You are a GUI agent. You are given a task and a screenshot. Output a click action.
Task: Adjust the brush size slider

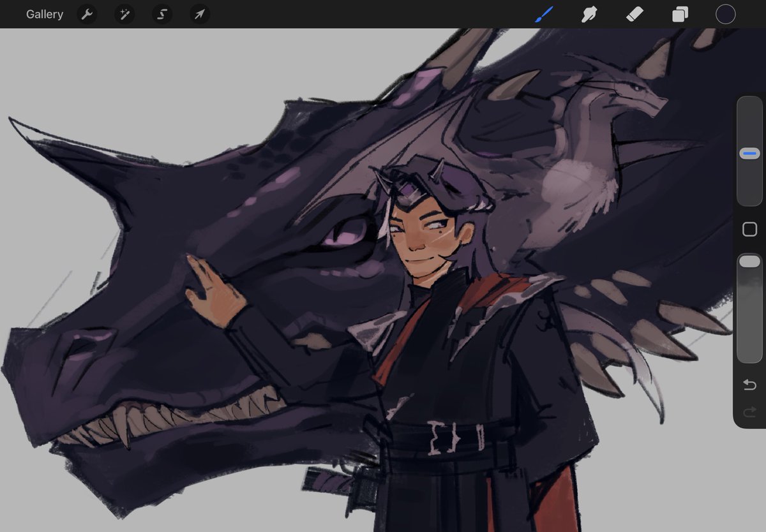pyautogui.click(x=749, y=153)
